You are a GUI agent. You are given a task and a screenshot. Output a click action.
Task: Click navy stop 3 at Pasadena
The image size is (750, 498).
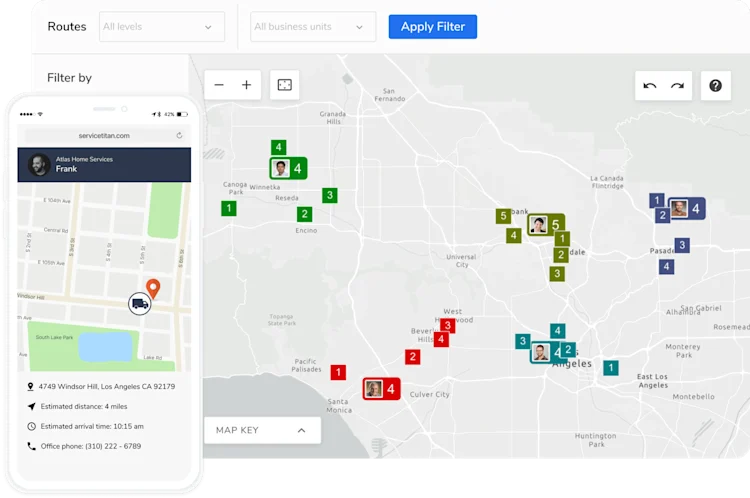(x=682, y=245)
